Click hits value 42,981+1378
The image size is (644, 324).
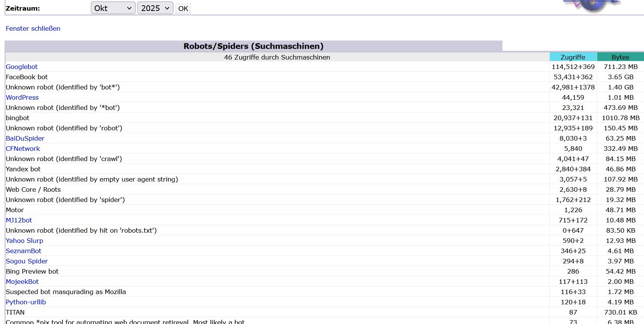pos(573,87)
